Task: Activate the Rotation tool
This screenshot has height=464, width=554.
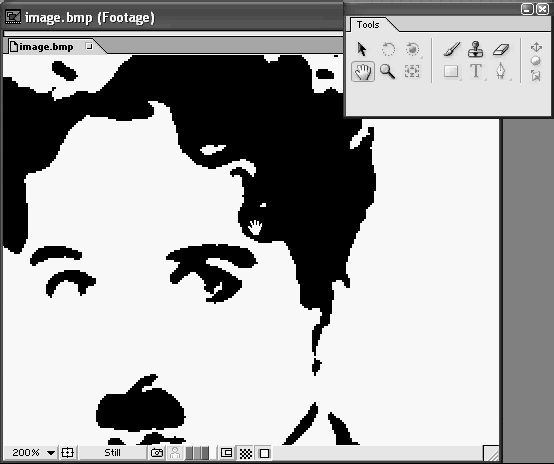Action: 388,49
